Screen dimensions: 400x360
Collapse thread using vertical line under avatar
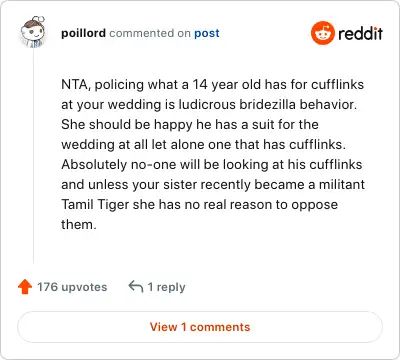[x=33, y=155]
